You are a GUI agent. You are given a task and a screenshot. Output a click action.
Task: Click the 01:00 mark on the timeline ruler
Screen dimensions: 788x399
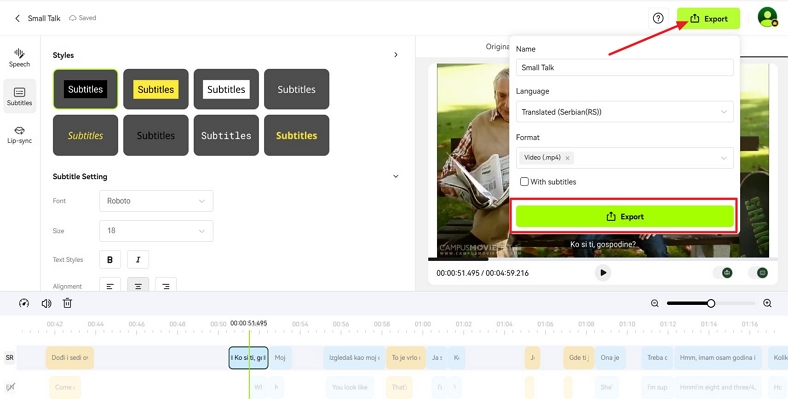point(423,324)
